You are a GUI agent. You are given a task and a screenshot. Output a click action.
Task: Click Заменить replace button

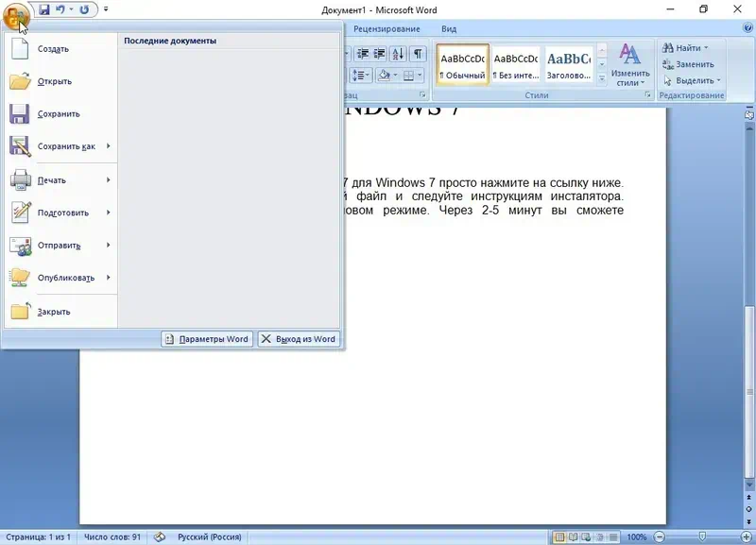tap(688, 64)
